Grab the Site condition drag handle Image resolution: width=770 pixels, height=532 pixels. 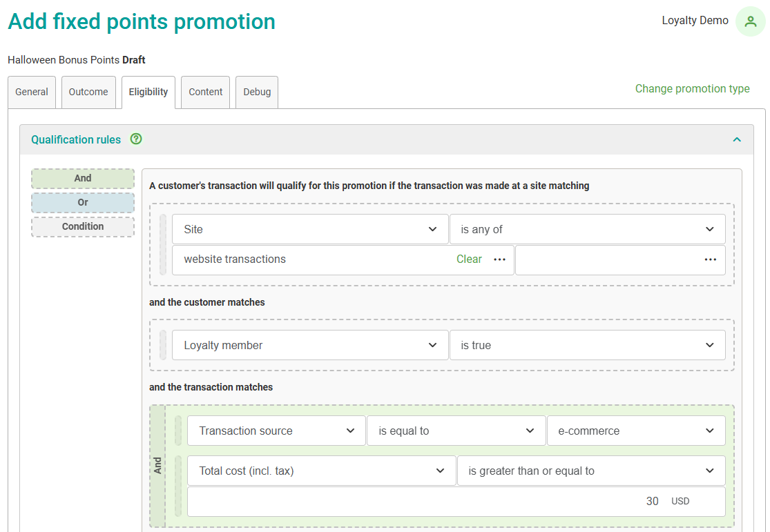[x=163, y=244]
